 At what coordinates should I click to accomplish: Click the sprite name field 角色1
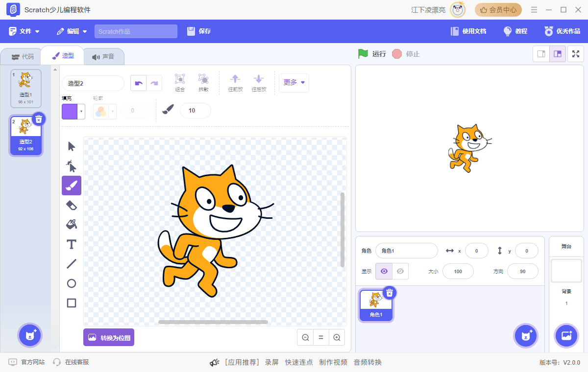pyautogui.click(x=407, y=251)
